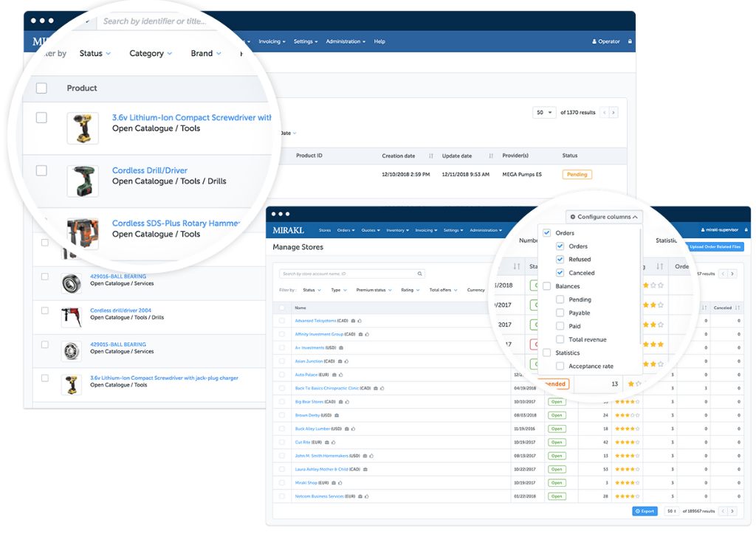
Task: Enable the Payable column checkbox
Action: click(x=560, y=313)
